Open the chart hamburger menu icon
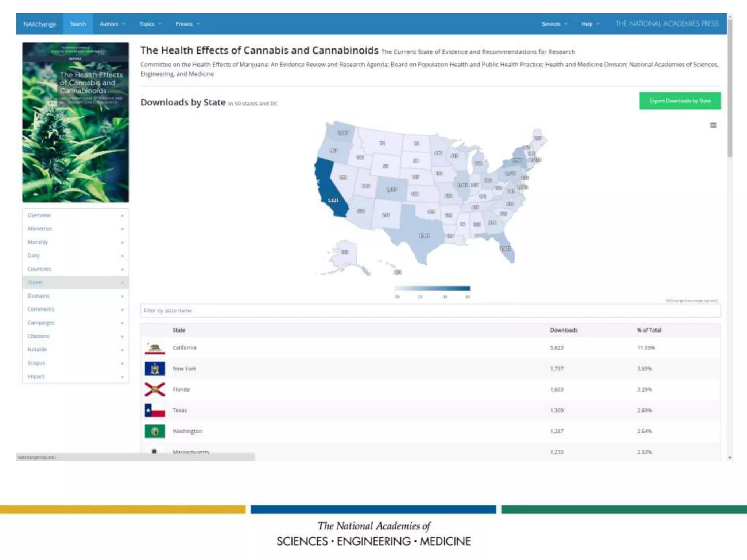The height and width of the screenshot is (560, 747). [x=713, y=125]
